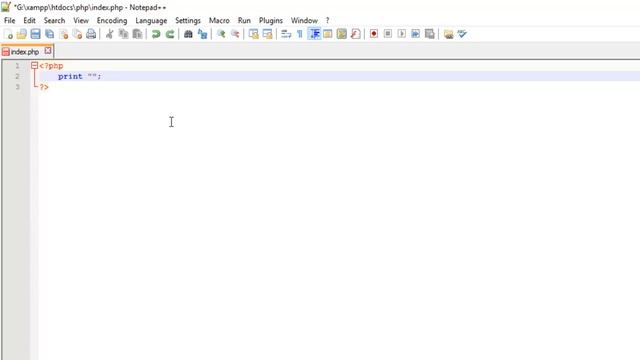
Task: Click the <?php opening tag
Action: pyautogui.click(x=51, y=66)
